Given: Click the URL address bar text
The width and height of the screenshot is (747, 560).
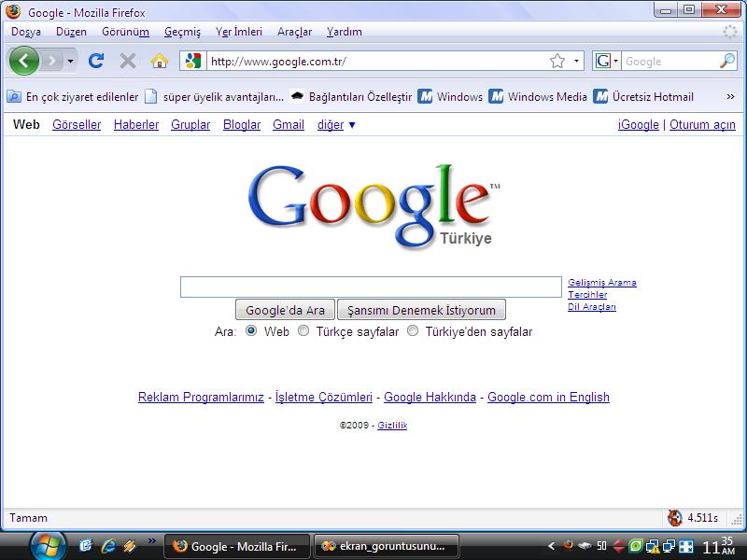Looking at the screenshot, I should (278, 62).
